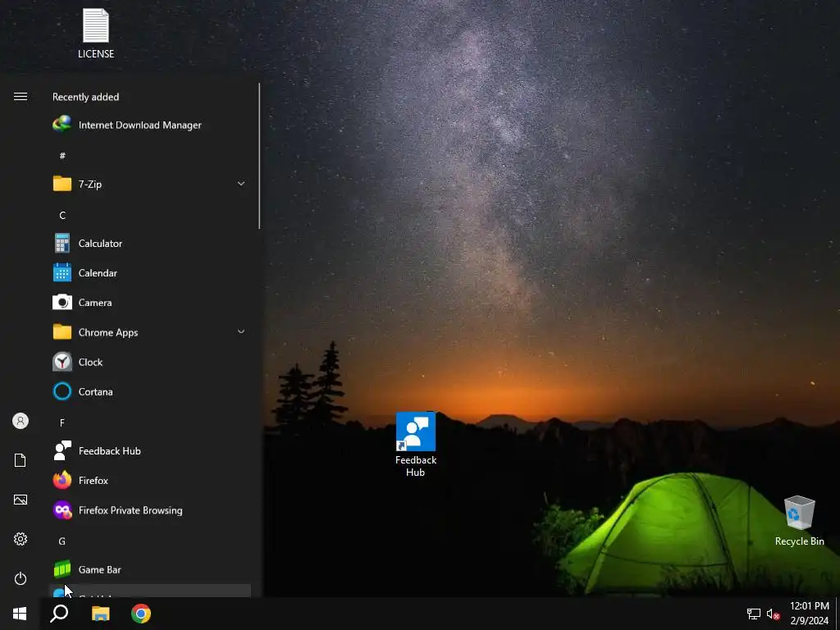Viewport: 840px width, 630px height.
Task: Open the Chrome Apps folder
Action: click(150, 332)
